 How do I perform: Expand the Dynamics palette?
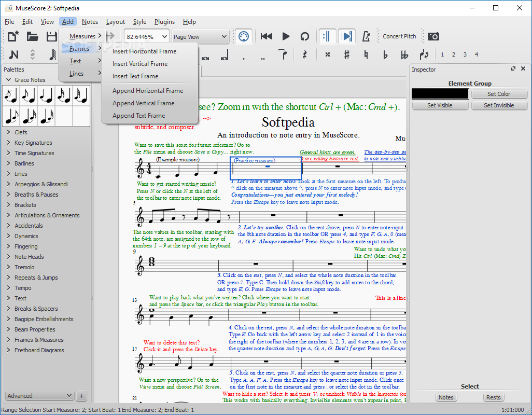click(9, 236)
